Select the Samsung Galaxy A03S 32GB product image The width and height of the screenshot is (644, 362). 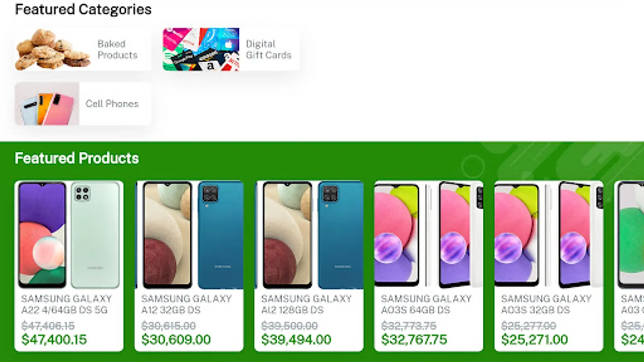549,235
